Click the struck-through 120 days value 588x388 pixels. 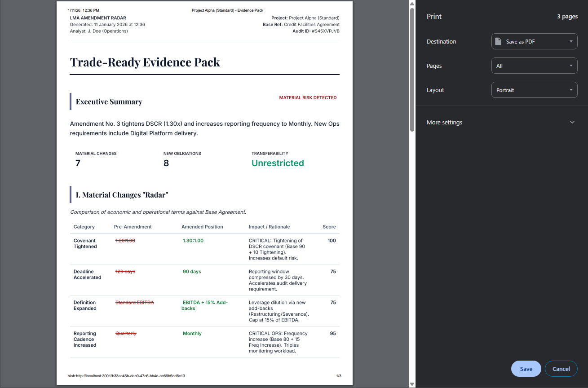(125, 272)
